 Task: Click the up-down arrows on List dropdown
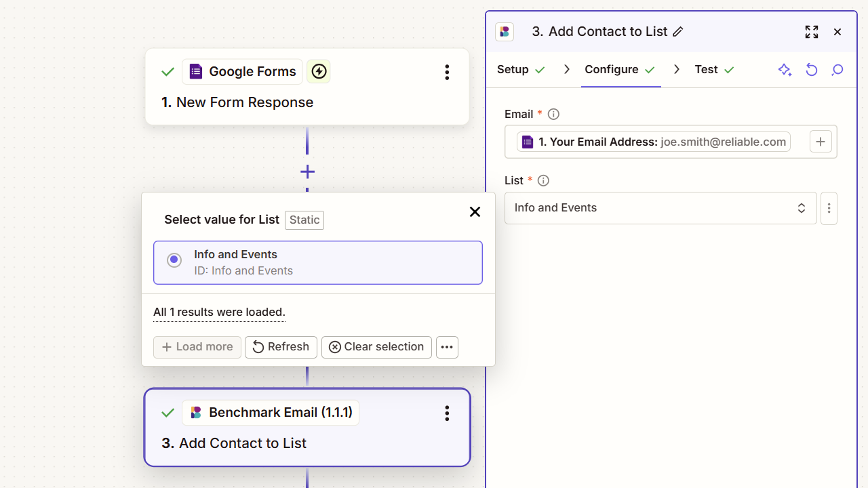point(802,208)
